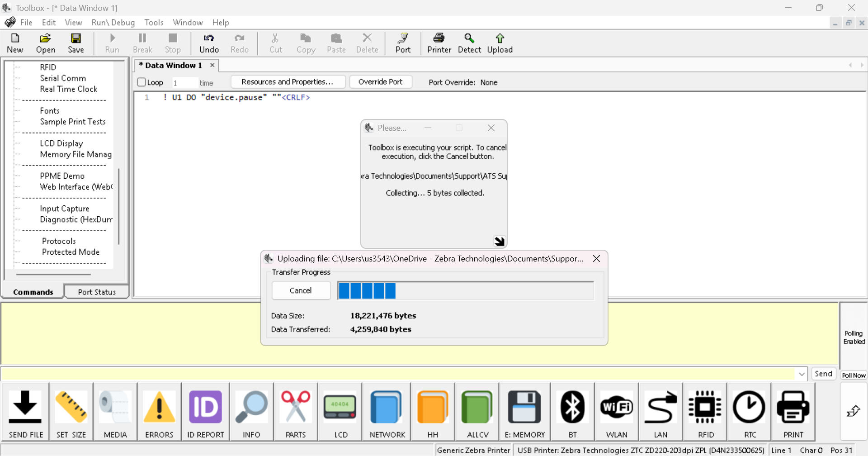
Task: Click the Transfer Progress bar
Action: coord(465,290)
